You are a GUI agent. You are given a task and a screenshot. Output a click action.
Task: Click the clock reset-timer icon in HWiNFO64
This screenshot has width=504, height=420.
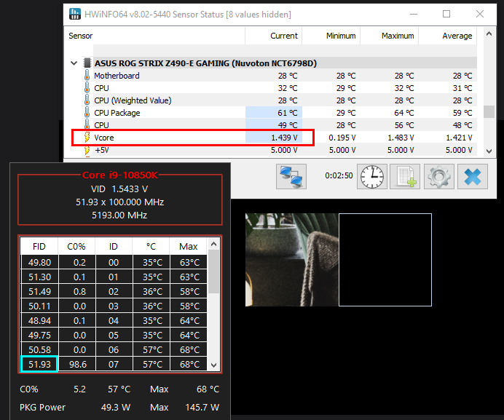click(x=372, y=176)
